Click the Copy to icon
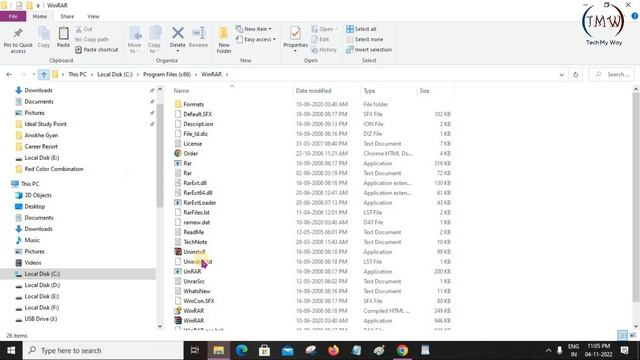This screenshot has width=640, height=360. point(155,34)
